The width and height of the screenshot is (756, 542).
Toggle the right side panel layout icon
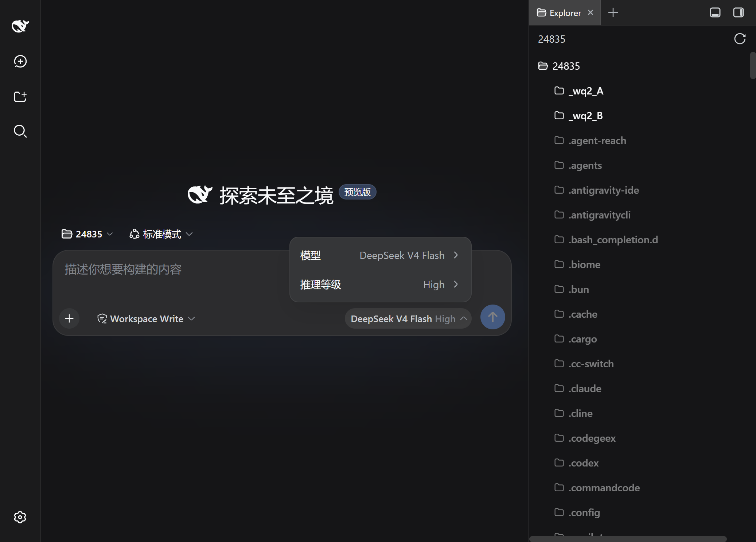click(x=738, y=12)
